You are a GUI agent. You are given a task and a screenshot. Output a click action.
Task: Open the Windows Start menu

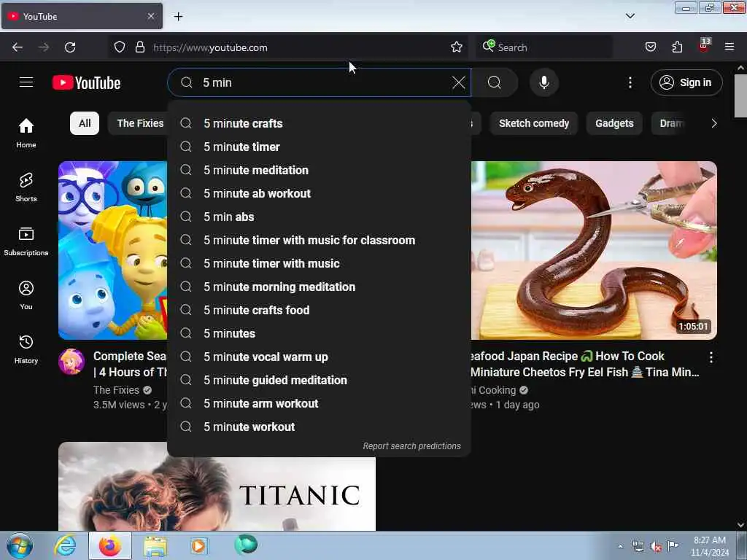point(20,545)
